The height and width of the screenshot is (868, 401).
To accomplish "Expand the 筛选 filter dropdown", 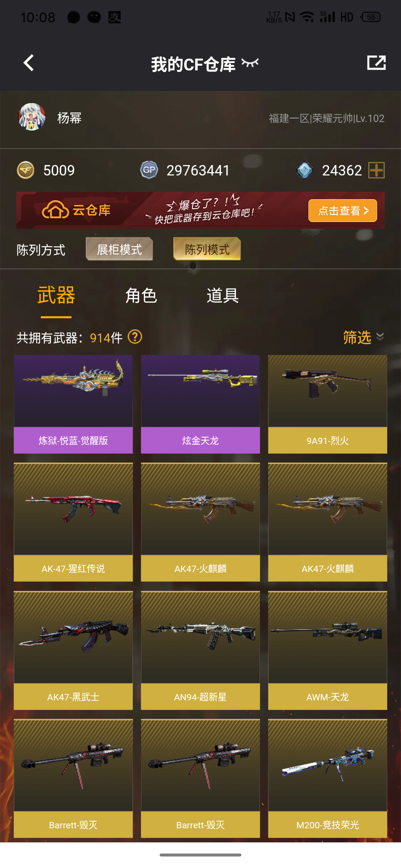I will 363,337.
